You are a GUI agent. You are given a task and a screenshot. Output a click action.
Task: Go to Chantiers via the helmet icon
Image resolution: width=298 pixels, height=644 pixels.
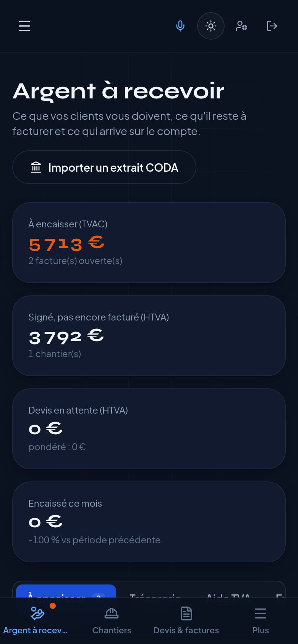(x=112, y=613)
